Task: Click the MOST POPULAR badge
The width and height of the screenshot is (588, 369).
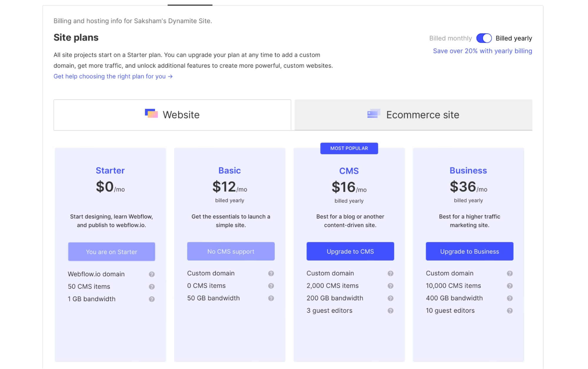Action: tap(349, 148)
